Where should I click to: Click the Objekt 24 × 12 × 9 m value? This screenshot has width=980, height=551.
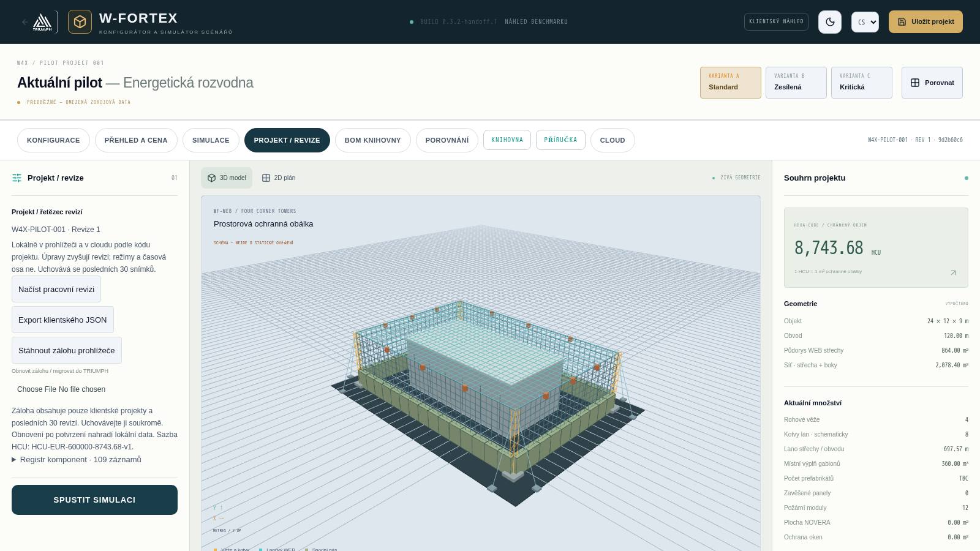[x=948, y=321]
